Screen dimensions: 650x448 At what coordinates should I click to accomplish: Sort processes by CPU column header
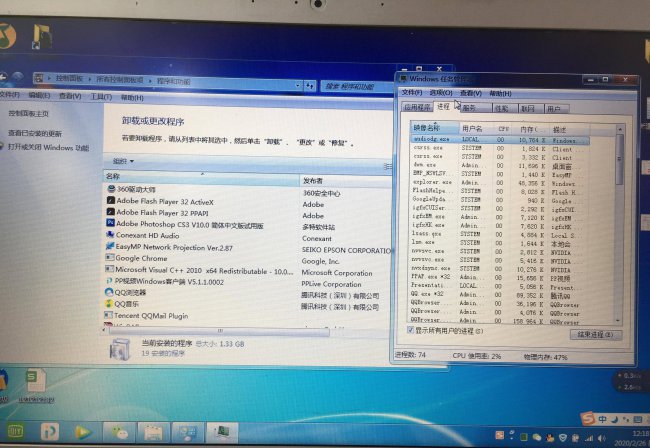click(x=503, y=129)
